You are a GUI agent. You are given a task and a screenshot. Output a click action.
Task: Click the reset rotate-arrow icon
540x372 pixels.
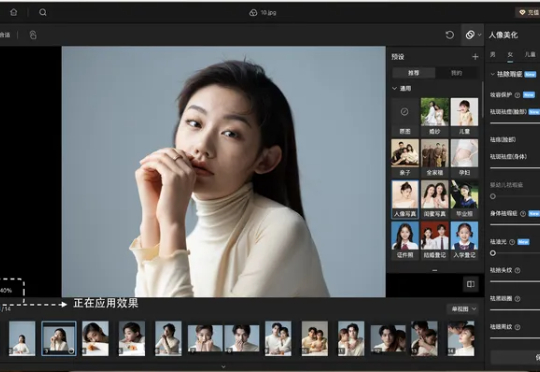[449, 35]
